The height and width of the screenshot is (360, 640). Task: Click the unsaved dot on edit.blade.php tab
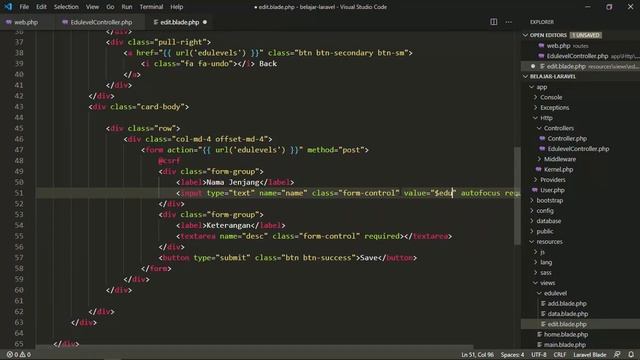tap(205, 22)
